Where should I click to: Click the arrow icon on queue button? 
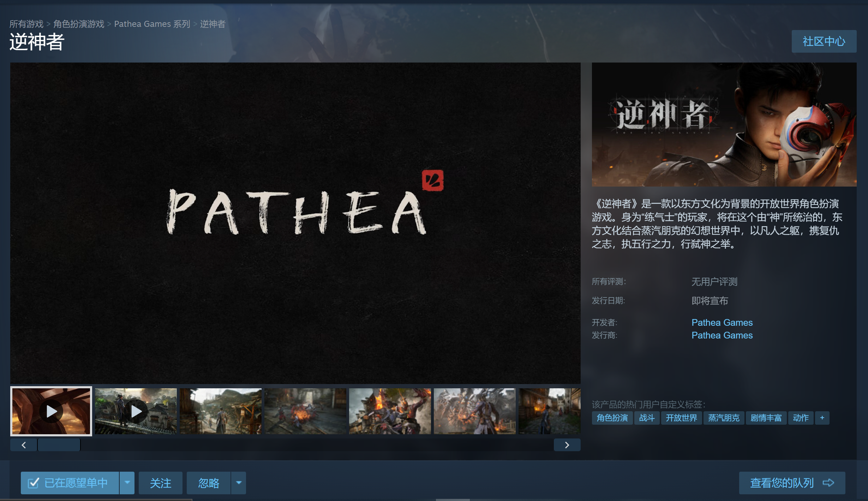click(x=828, y=483)
